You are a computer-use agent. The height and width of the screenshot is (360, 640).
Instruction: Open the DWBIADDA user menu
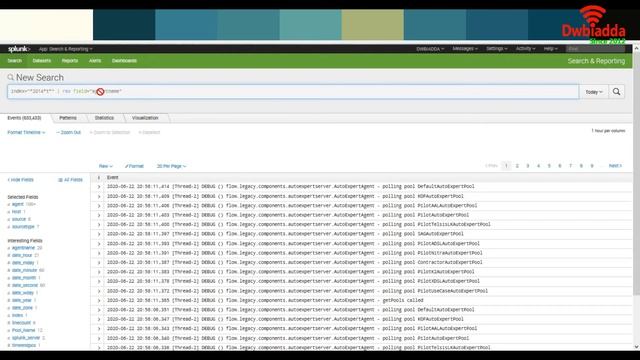tap(430, 49)
